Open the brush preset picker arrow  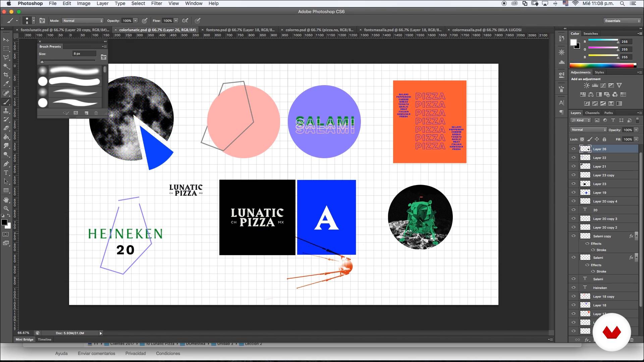pos(34,21)
